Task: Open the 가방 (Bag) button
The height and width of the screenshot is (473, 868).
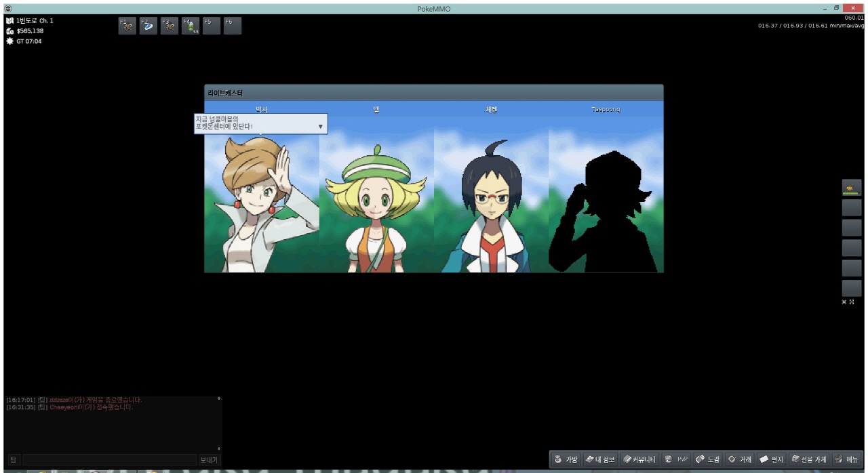Action: pyautogui.click(x=566, y=459)
